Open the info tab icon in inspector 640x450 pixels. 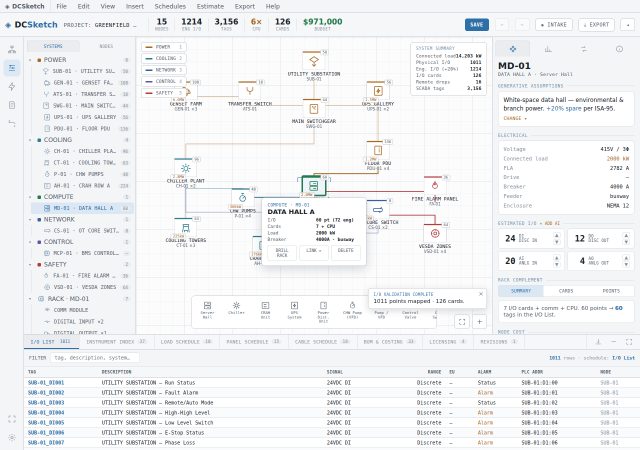point(620,49)
